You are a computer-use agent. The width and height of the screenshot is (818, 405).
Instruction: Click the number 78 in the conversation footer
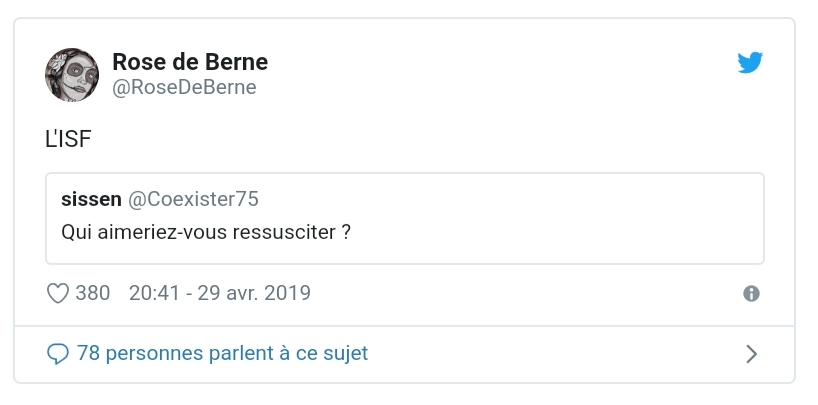[x=87, y=353]
